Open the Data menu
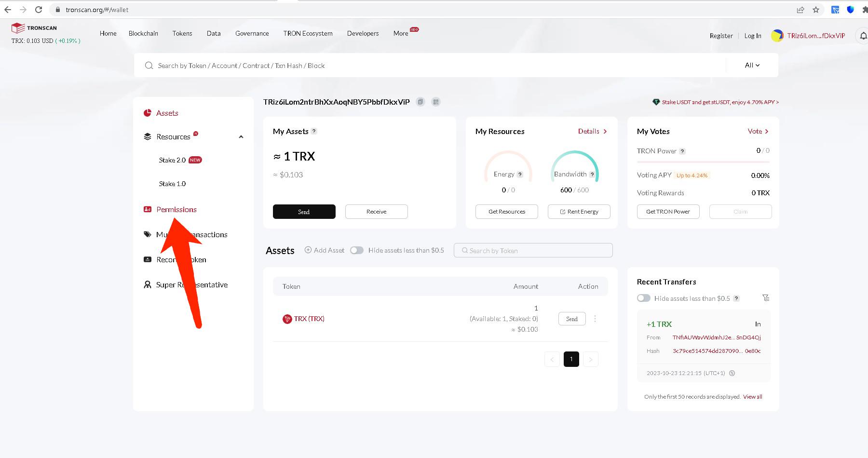Viewport: 868px width, 458px height. [214, 33]
